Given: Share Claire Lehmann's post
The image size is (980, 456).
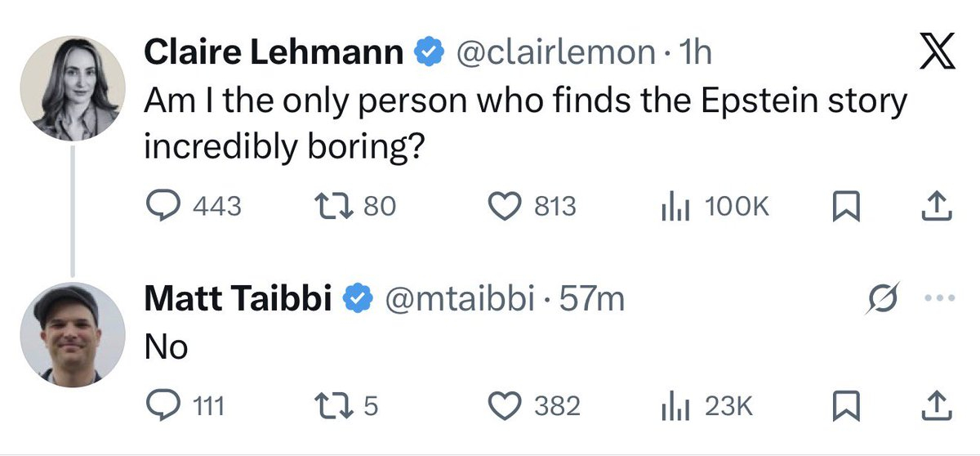Looking at the screenshot, I should 938,206.
